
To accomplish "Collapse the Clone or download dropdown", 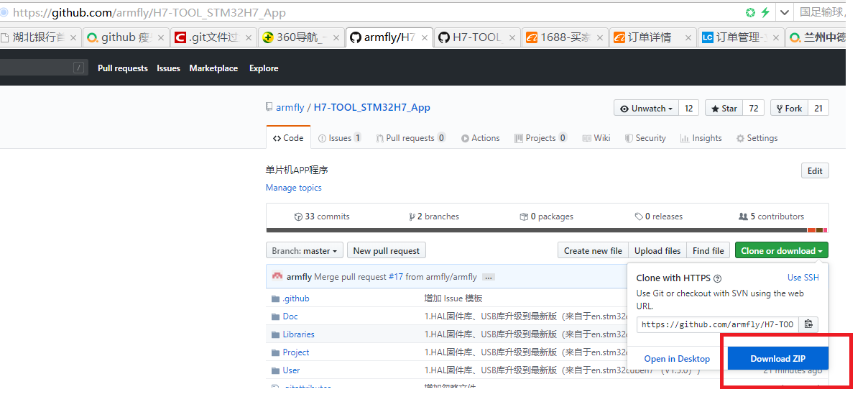I will (781, 251).
